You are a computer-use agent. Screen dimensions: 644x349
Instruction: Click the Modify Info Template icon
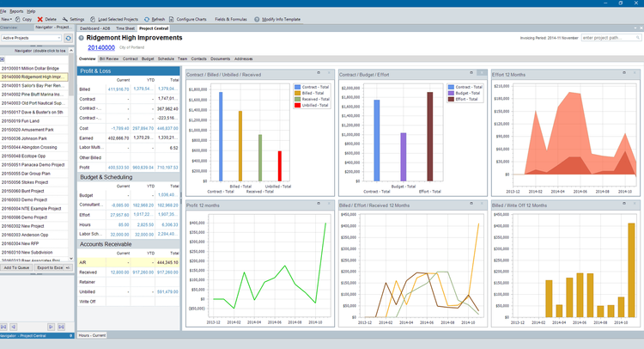pyautogui.click(x=257, y=19)
